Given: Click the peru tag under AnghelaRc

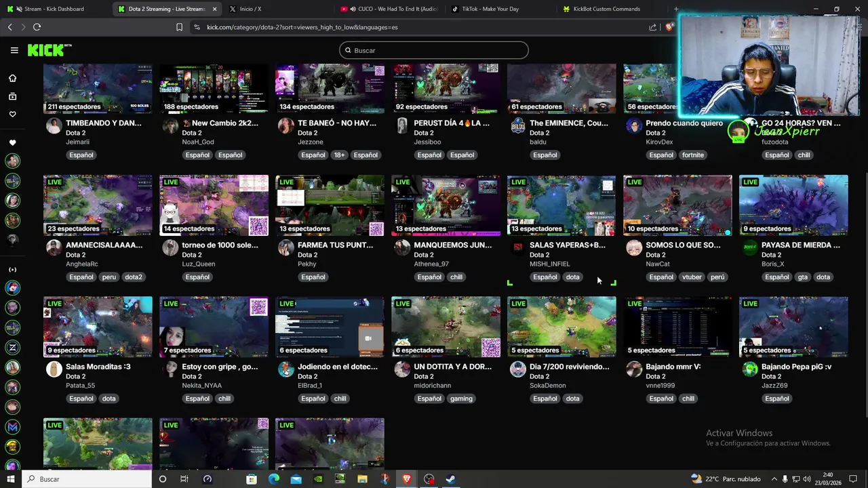Looking at the screenshot, I should (108, 277).
